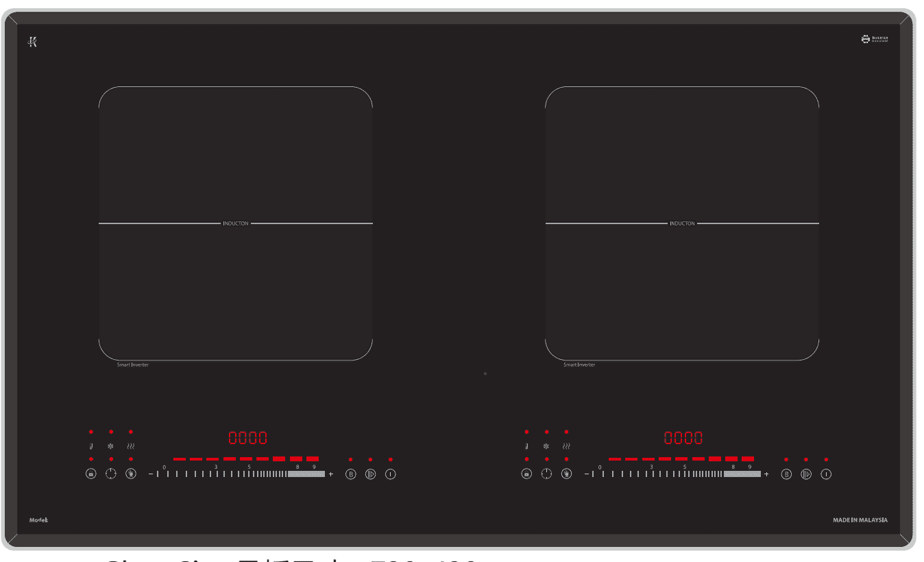Image resolution: width=924 pixels, height=562 pixels.
Task: Click left zone Smart Inverter text
Action: coord(132,365)
